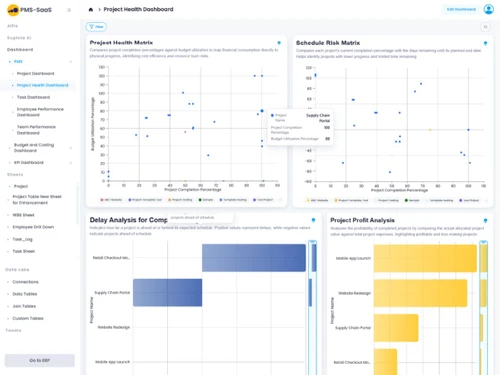Click Mobile App Launch bar in Profit Analysis
The width and height of the screenshot is (500, 375).
(425, 258)
